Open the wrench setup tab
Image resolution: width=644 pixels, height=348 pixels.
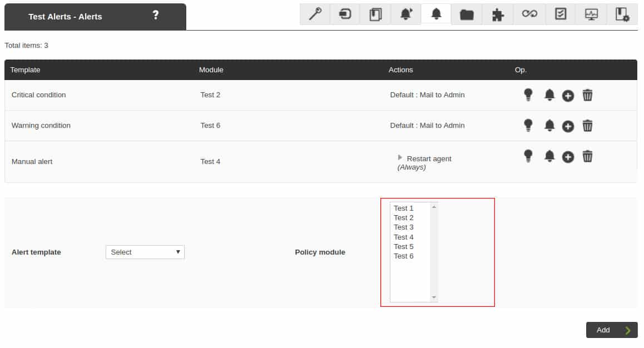tap(315, 14)
